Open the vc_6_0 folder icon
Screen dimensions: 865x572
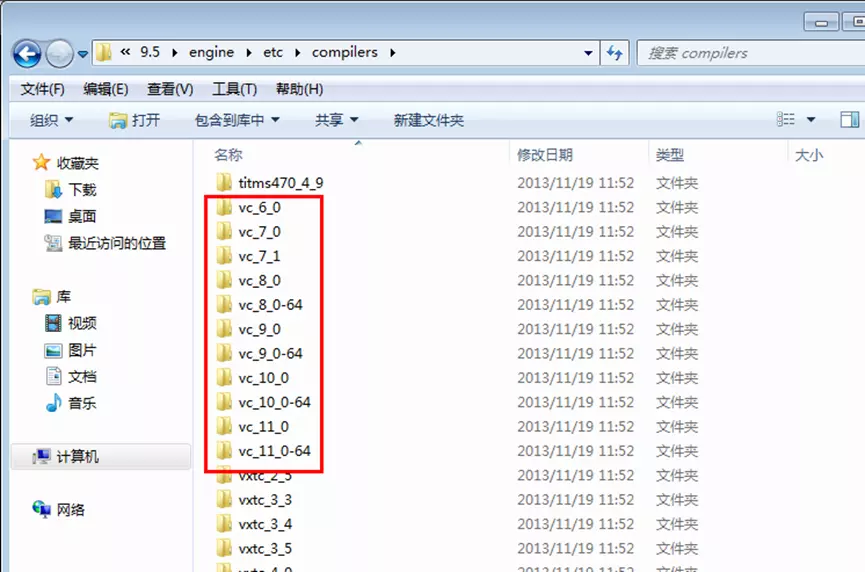[224, 208]
